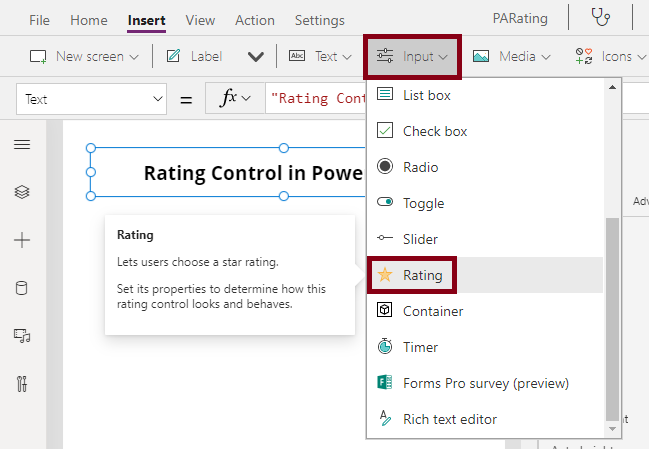649x451 pixels.
Task: Click the Timer stopwatch icon
Action: click(x=385, y=346)
